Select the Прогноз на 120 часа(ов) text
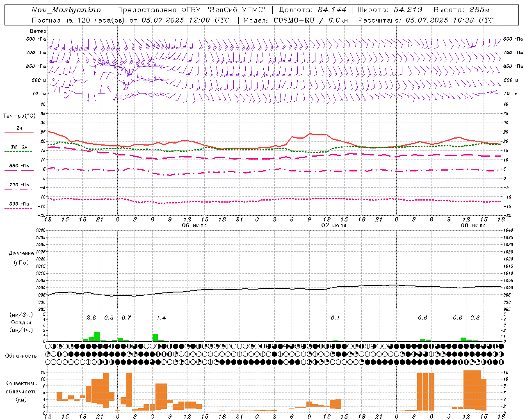525x420 pixels. (x=79, y=20)
